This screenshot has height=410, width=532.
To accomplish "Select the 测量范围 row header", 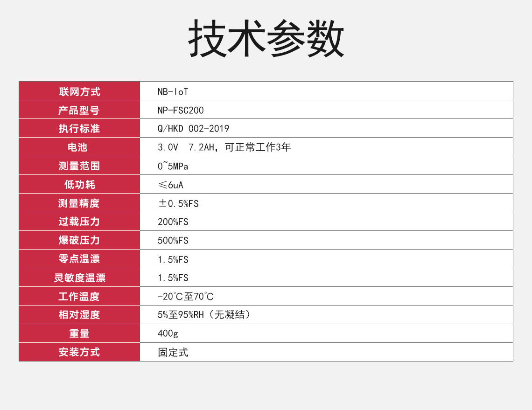I will pos(79,166).
